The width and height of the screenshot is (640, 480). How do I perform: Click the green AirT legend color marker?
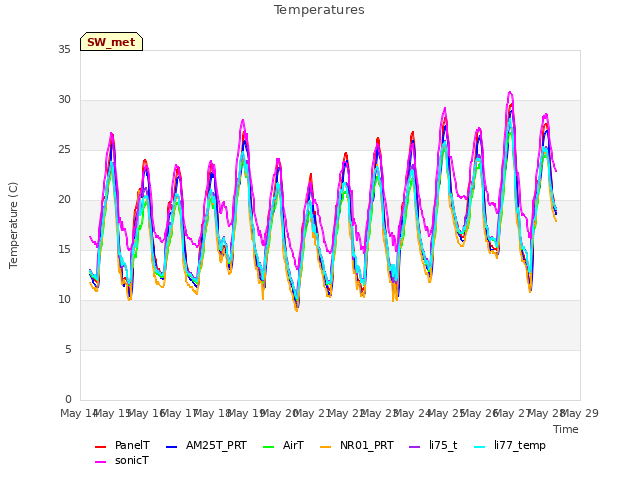point(269,447)
